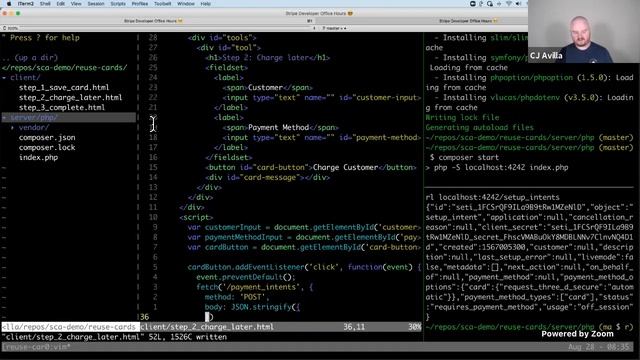Click the vim status line filename client/step_2_charge_later.html
Image resolution: width=640 pixels, height=360 pixels.
(x=207, y=327)
